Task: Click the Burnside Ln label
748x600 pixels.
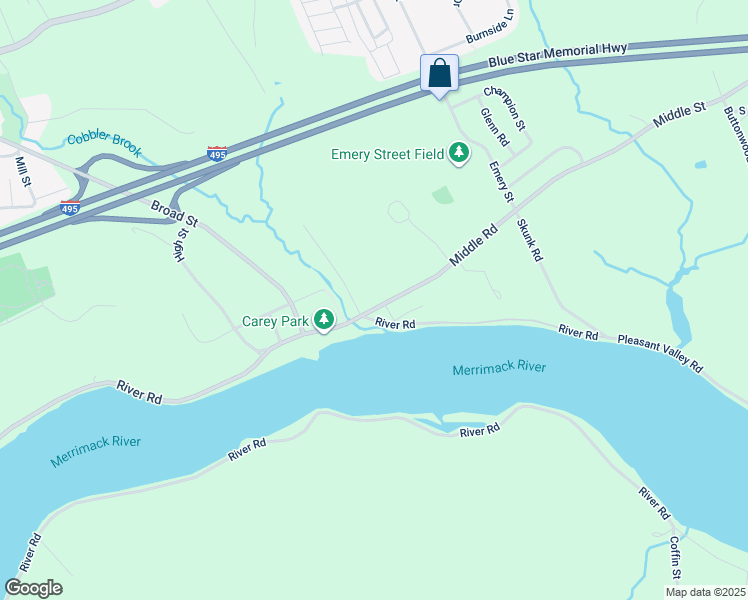Action: tap(491, 26)
